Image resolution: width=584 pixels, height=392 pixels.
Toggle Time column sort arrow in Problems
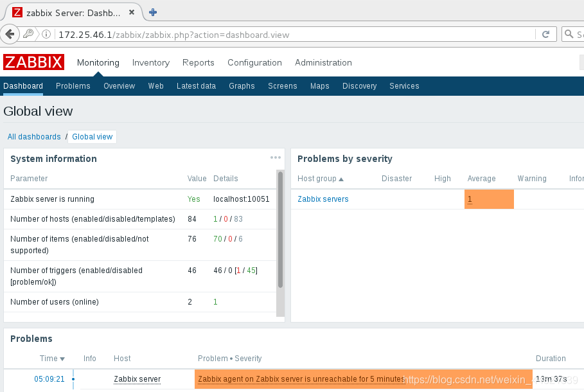point(62,359)
